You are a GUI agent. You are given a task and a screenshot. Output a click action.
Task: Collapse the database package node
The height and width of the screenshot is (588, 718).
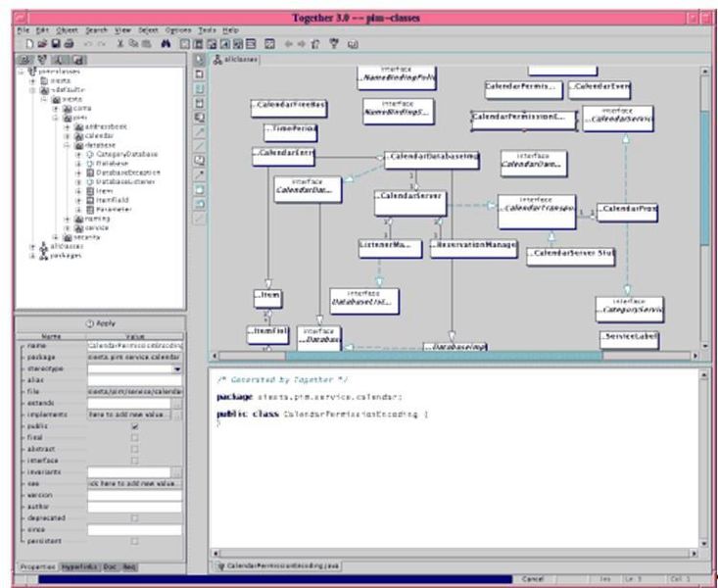[68, 145]
